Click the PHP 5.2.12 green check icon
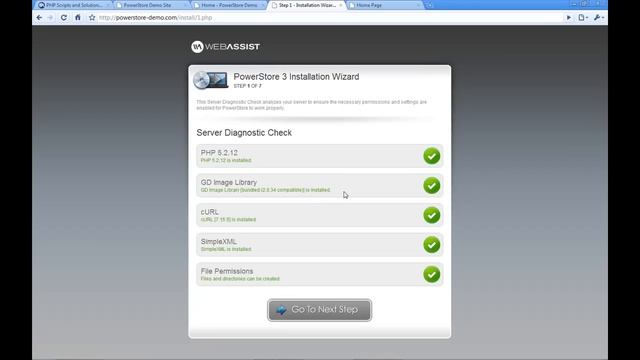Image resolution: width=640 pixels, height=360 pixels. click(431, 156)
